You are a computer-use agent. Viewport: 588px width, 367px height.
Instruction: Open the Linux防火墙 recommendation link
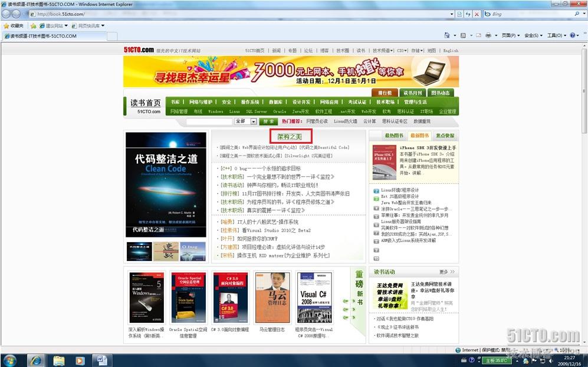346,121
